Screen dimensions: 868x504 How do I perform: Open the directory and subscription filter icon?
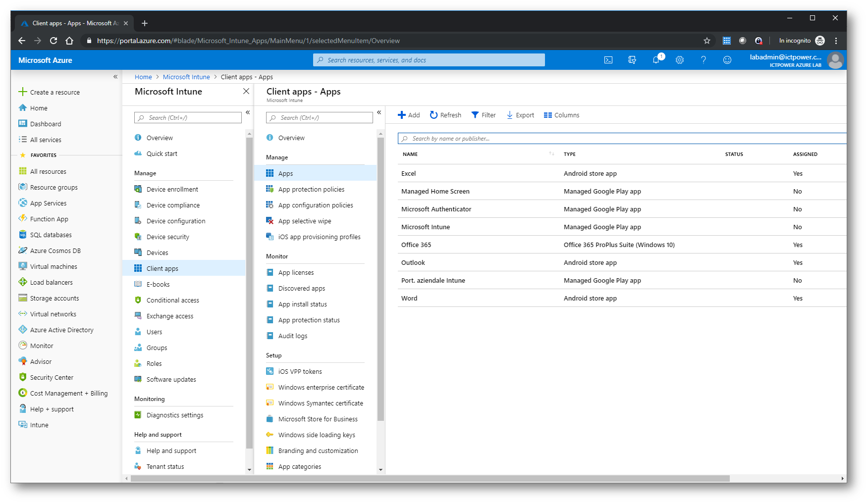[632, 60]
